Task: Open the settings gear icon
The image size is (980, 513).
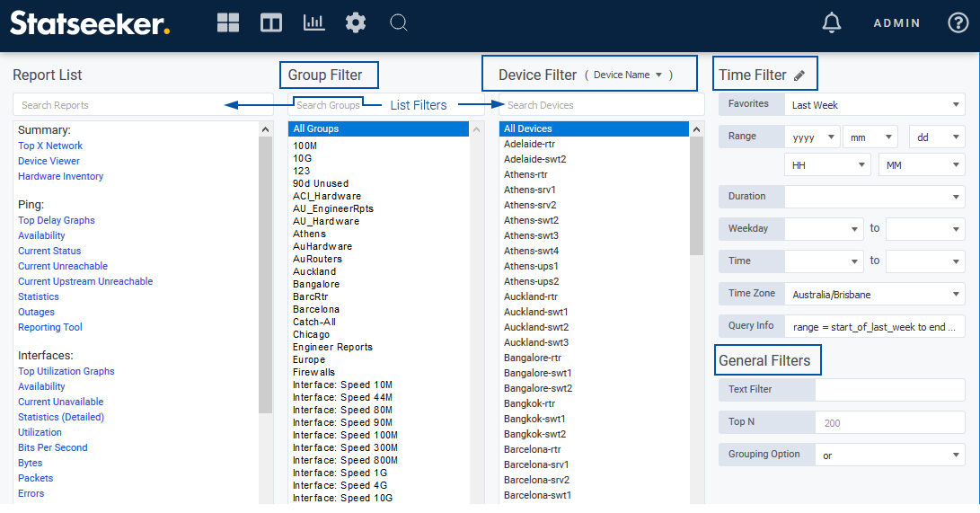Action: (x=356, y=23)
